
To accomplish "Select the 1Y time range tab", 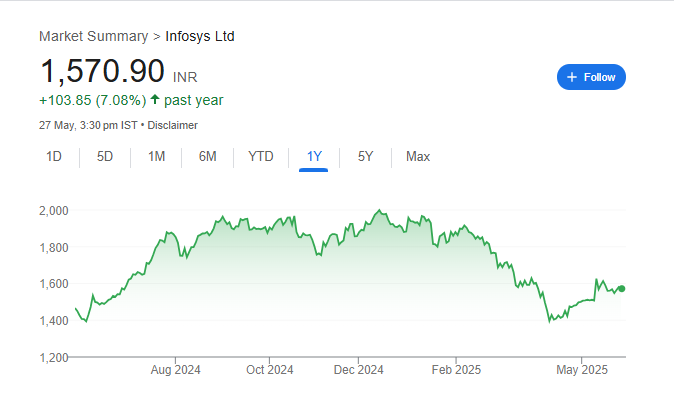I will [x=314, y=156].
